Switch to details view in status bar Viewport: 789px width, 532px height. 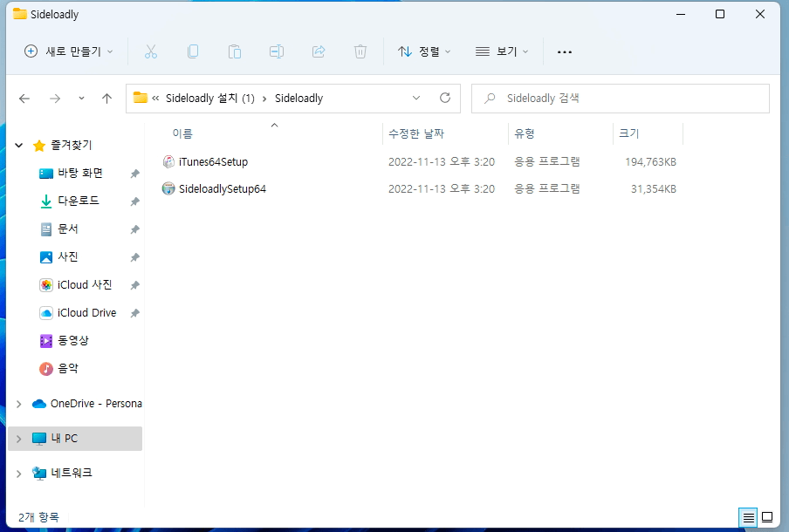(748, 517)
